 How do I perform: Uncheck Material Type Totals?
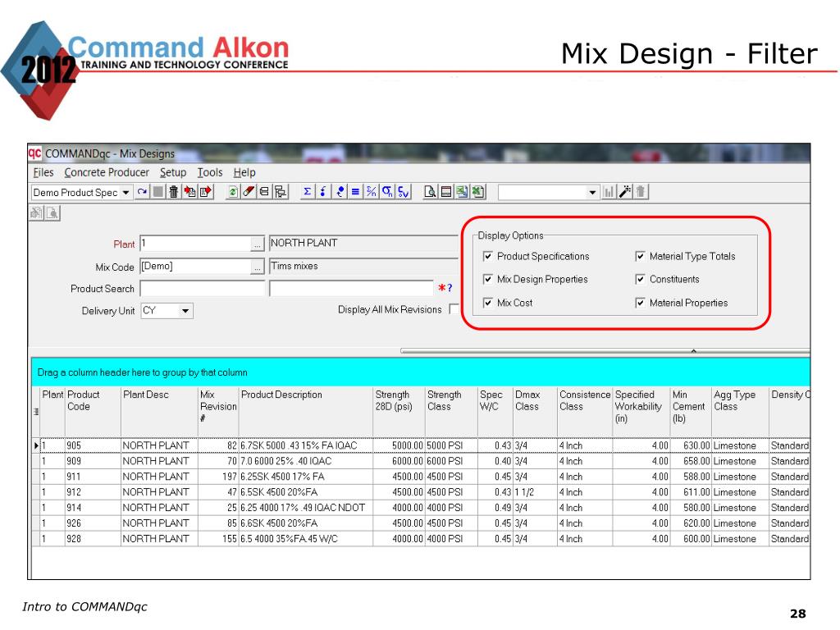click(x=640, y=256)
